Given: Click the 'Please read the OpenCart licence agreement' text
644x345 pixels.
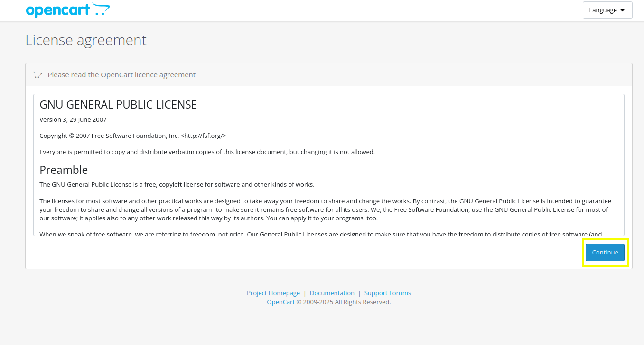Looking at the screenshot, I should click(x=121, y=75).
